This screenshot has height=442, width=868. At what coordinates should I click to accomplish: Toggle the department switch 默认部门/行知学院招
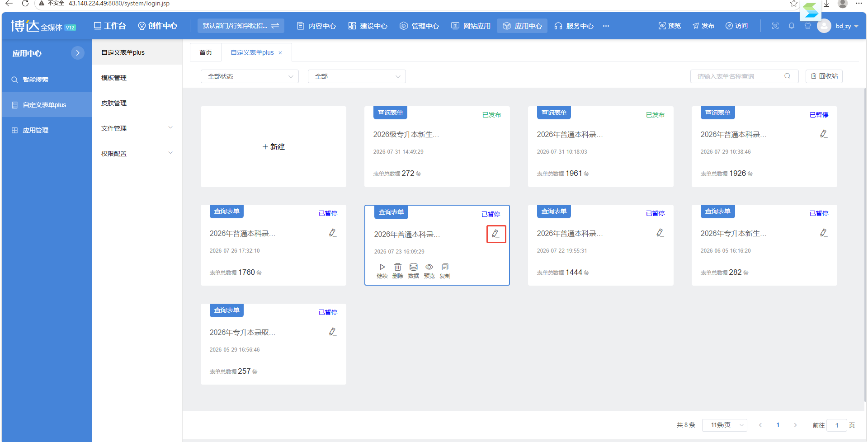[x=241, y=26]
